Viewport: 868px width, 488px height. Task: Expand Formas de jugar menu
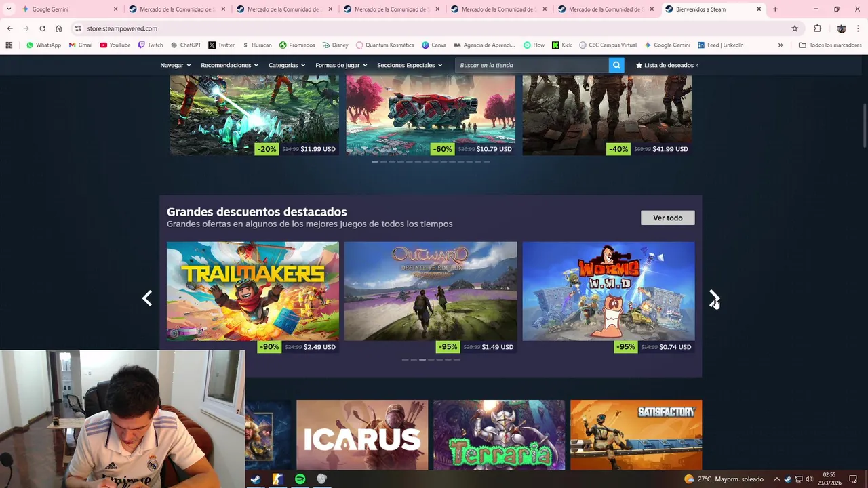point(341,65)
